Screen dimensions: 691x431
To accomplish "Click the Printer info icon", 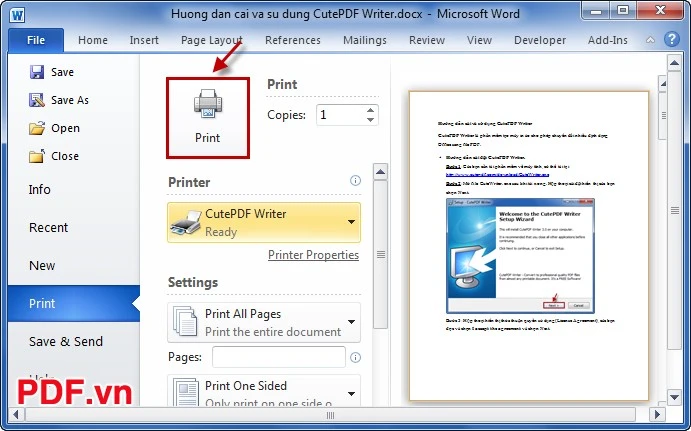I will click(355, 181).
